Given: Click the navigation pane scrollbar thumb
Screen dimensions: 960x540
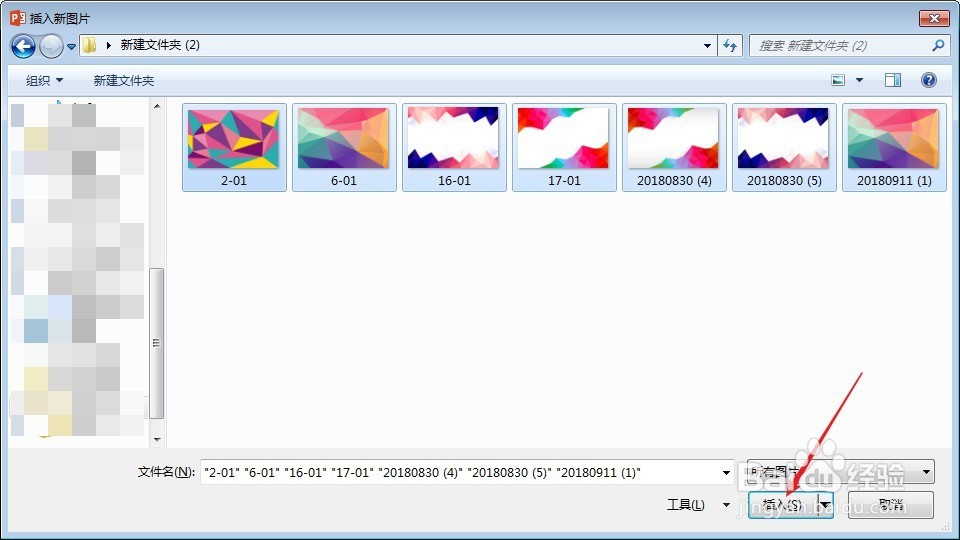Looking at the screenshot, I should pos(157,343).
